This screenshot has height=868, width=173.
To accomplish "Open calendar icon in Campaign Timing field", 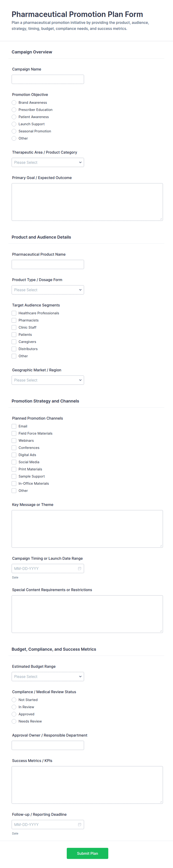I will pyautogui.click(x=80, y=568).
